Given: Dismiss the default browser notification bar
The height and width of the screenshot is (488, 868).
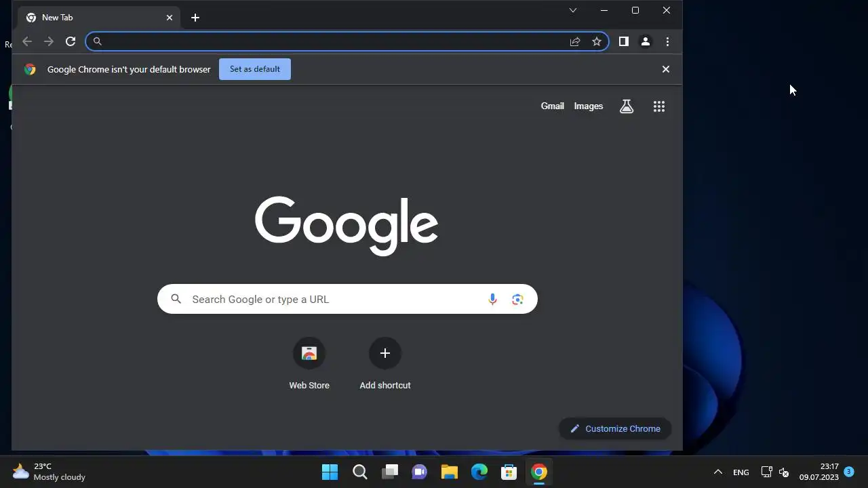Looking at the screenshot, I should tap(666, 69).
